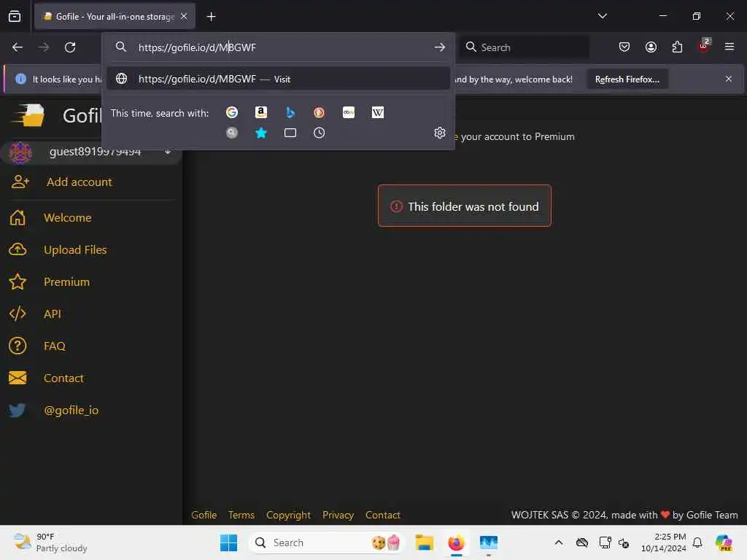Viewport: 747px width, 560px height.
Task: Search browsing history using the clock icon
Action: [320, 133]
